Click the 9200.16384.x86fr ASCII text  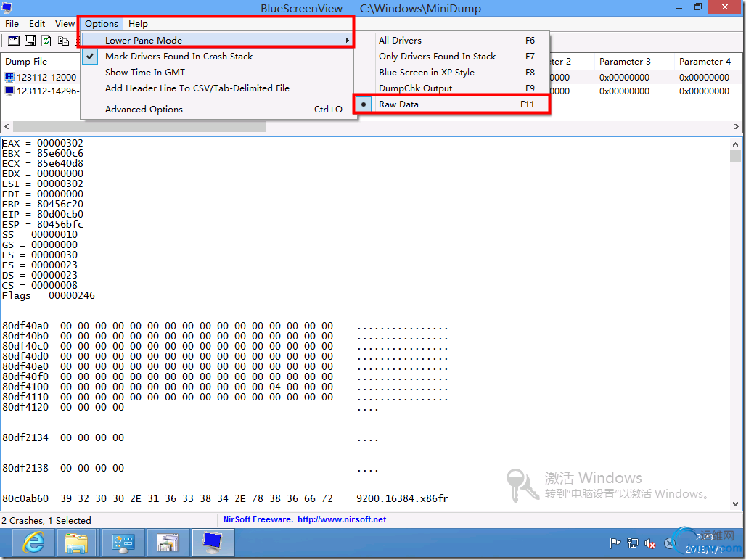coord(403,498)
